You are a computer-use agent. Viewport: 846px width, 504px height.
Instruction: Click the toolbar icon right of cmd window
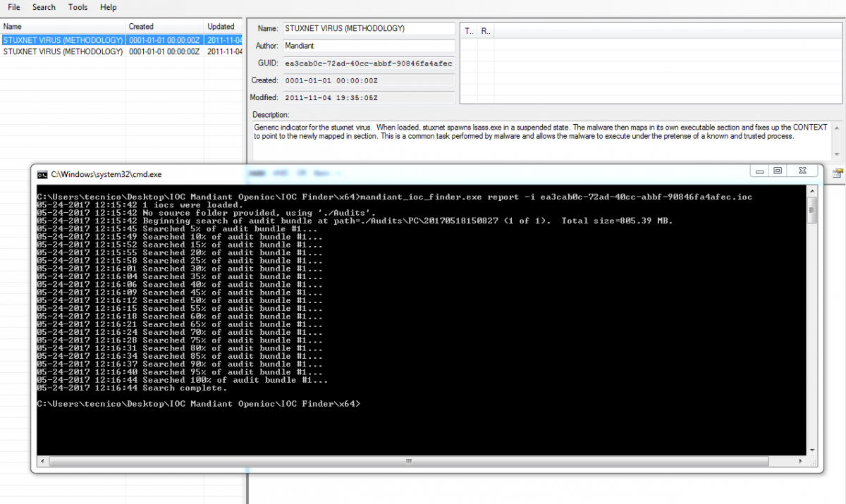pyautogui.click(x=839, y=173)
